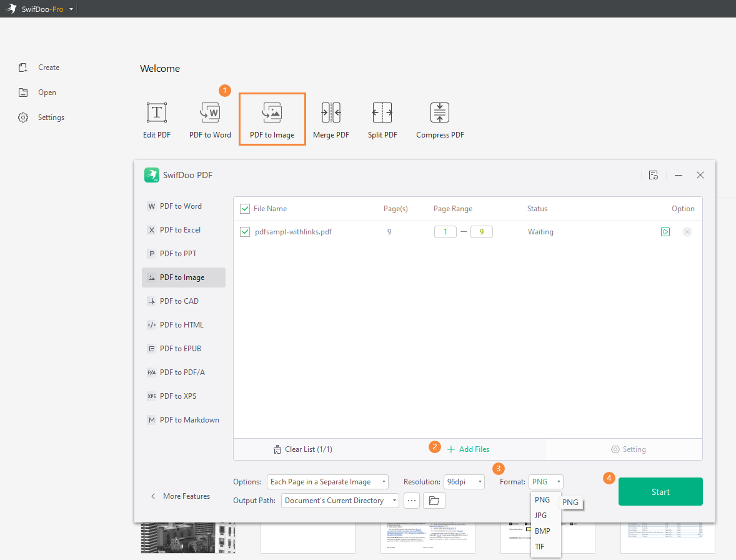Screen dimensions: 736x560
Task: Switch to PDF to PDF/A converter
Action: 184,372
